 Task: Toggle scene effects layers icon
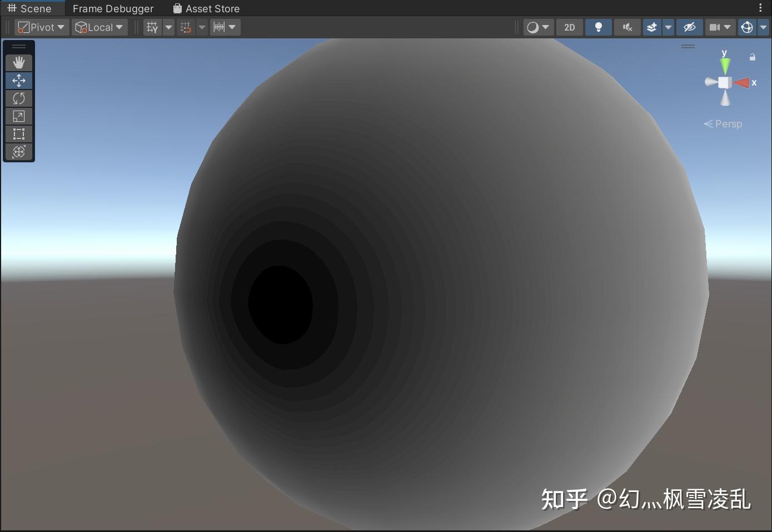pos(652,27)
